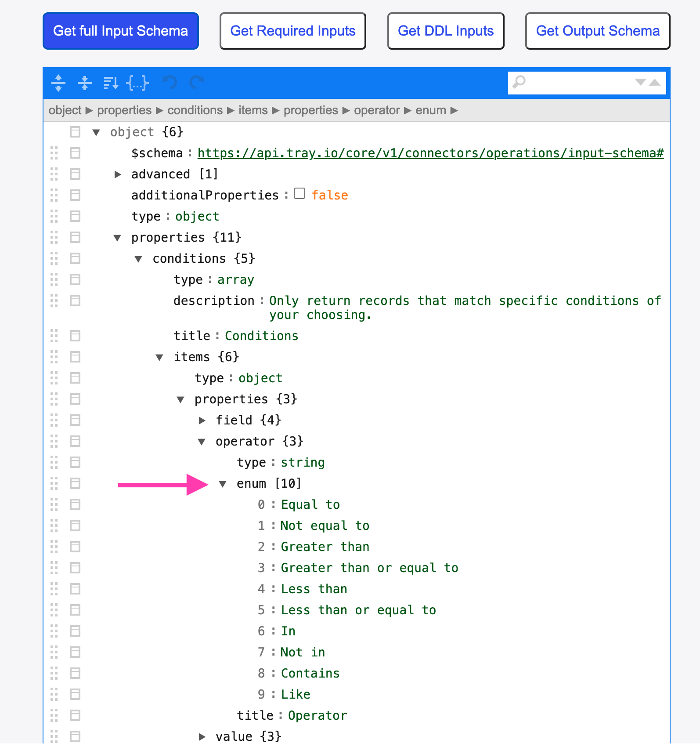Click the transform contents braces icon
The width and height of the screenshot is (700, 754).
137,83
